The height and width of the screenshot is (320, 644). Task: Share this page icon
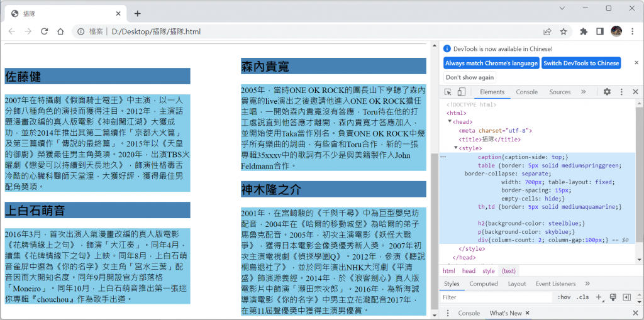(x=548, y=31)
